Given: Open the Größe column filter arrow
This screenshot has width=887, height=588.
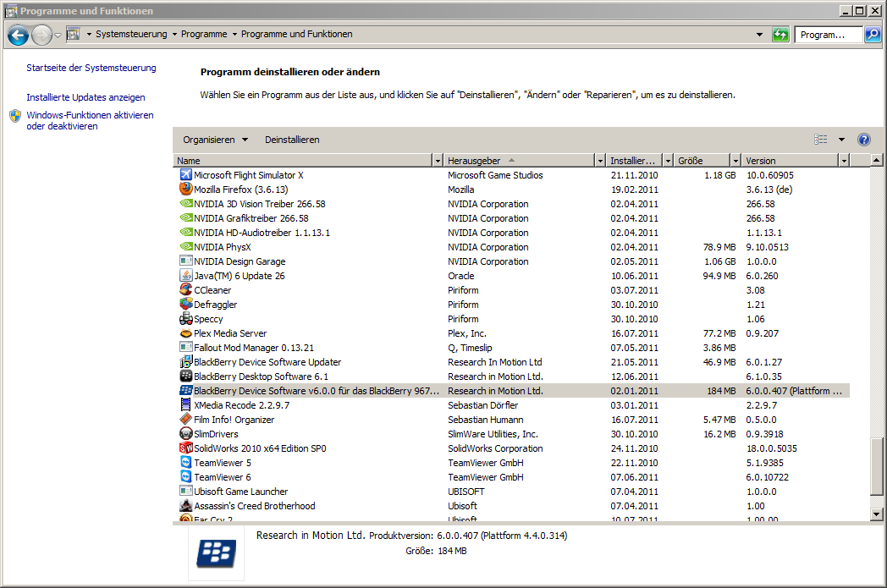Looking at the screenshot, I should click(735, 161).
